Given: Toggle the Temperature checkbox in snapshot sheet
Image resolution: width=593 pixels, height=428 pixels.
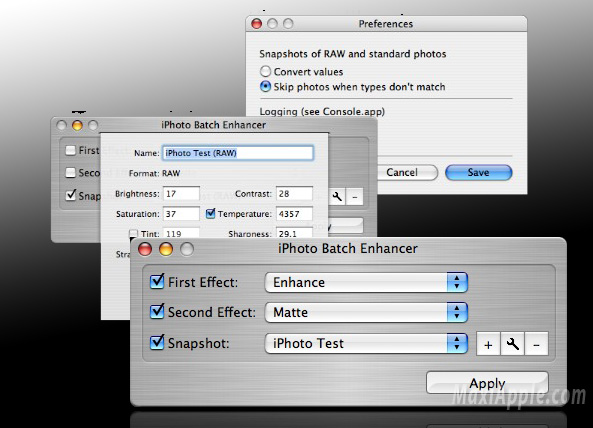Looking at the screenshot, I should (x=211, y=214).
